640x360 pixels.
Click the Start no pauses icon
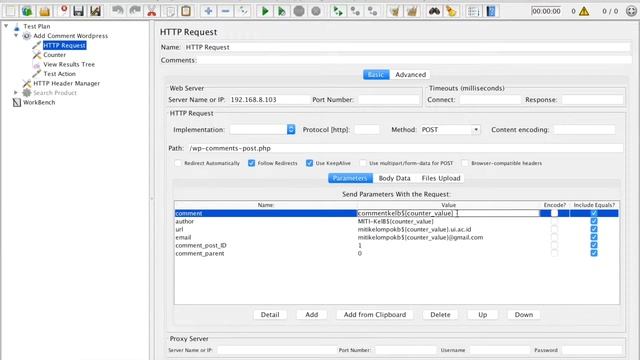click(282, 11)
